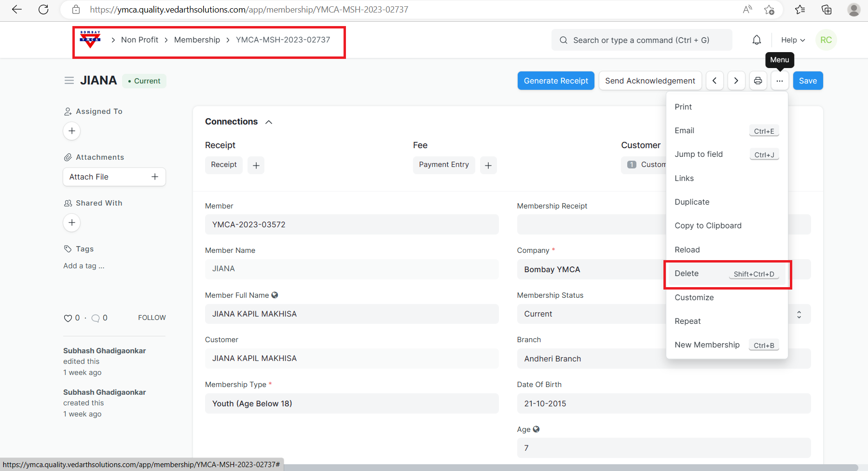Screen dimensions: 868x471
Task: Click the Bombay YMCA logo
Action: (x=90, y=40)
